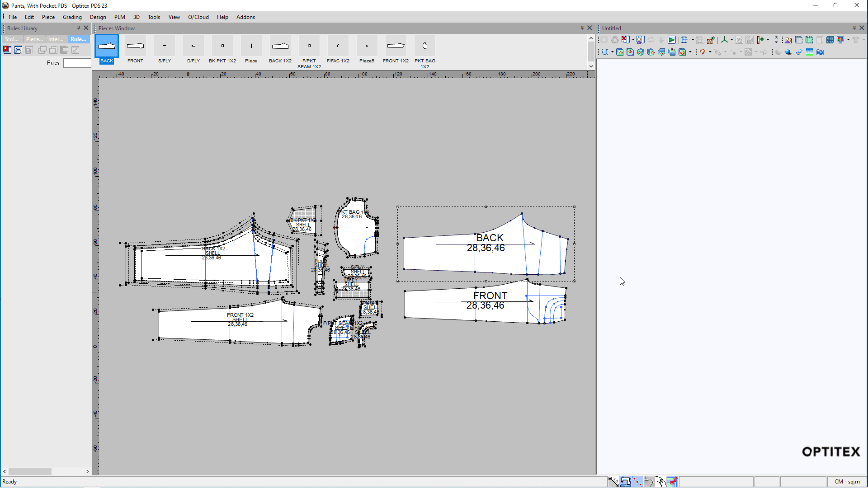Toggle the pin icon on Pieces Window
Image resolution: width=868 pixels, height=488 pixels.
582,28
